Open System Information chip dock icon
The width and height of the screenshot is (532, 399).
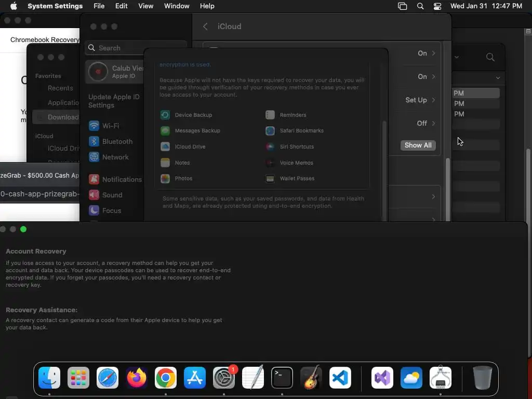tap(441, 378)
